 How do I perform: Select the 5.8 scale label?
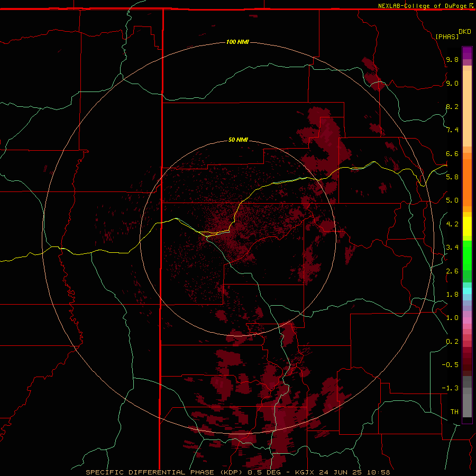(x=452, y=177)
